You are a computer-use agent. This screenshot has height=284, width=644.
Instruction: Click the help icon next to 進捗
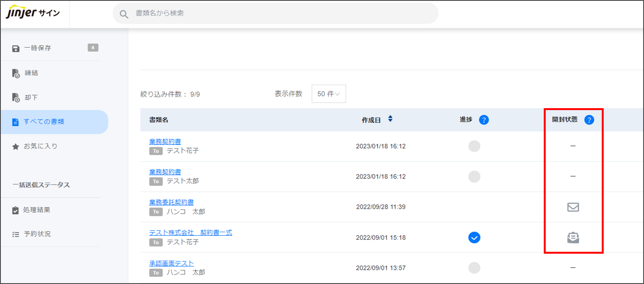coord(484,120)
